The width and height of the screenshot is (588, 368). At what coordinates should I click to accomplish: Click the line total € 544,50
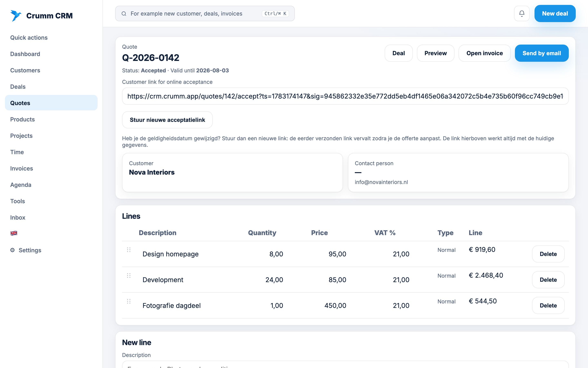click(483, 301)
